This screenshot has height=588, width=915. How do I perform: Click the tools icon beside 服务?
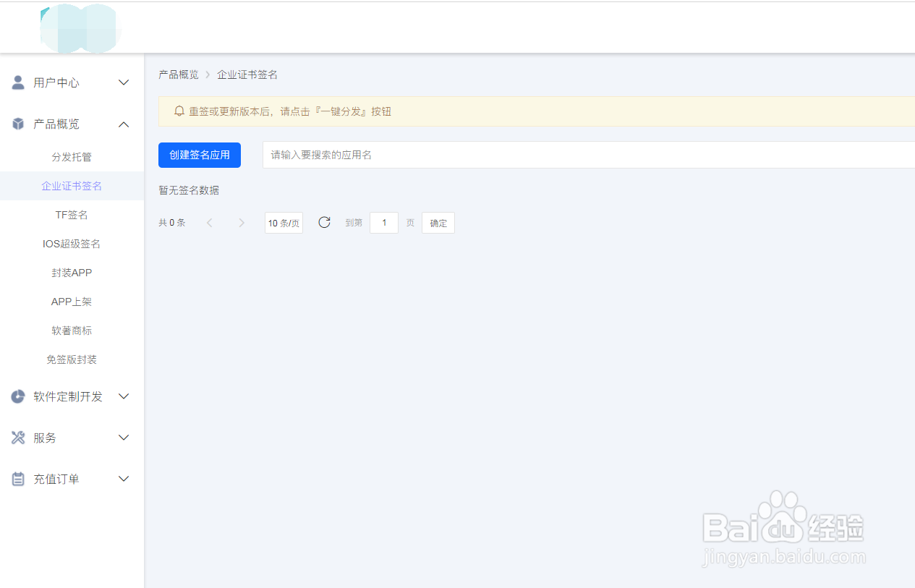18,438
